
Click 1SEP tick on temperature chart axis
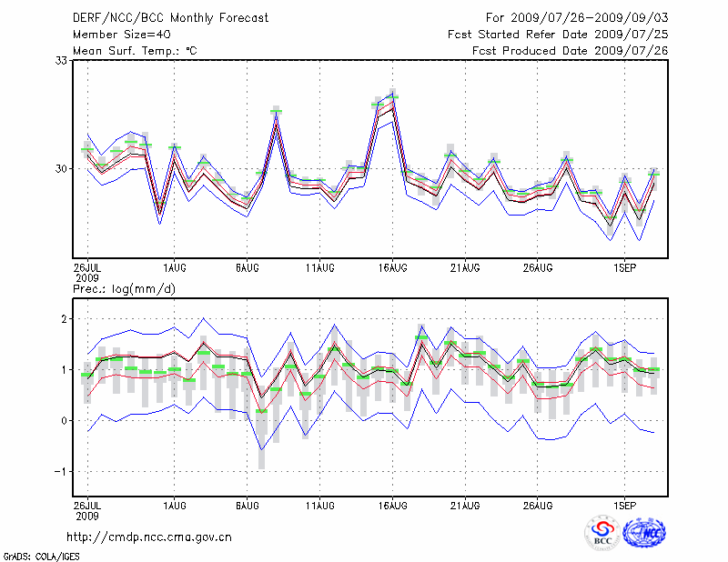click(x=624, y=268)
